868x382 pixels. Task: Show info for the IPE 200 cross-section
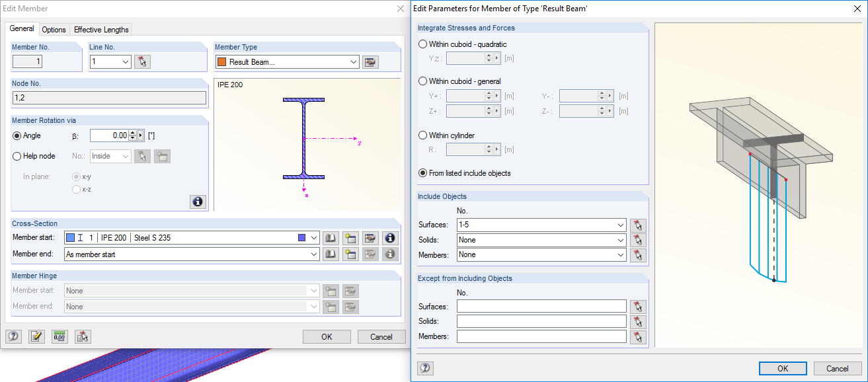(390, 237)
